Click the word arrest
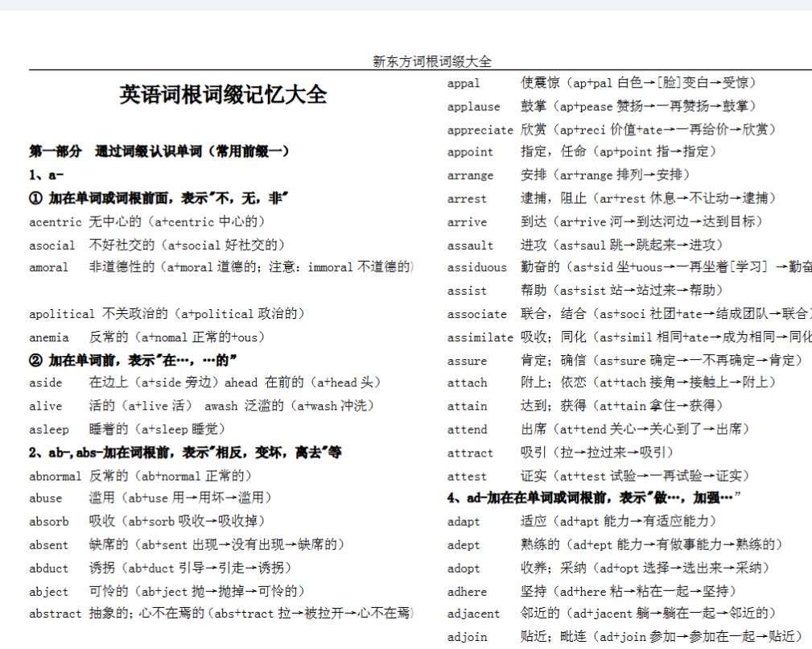This screenshot has height=649, width=812. [x=467, y=199]
